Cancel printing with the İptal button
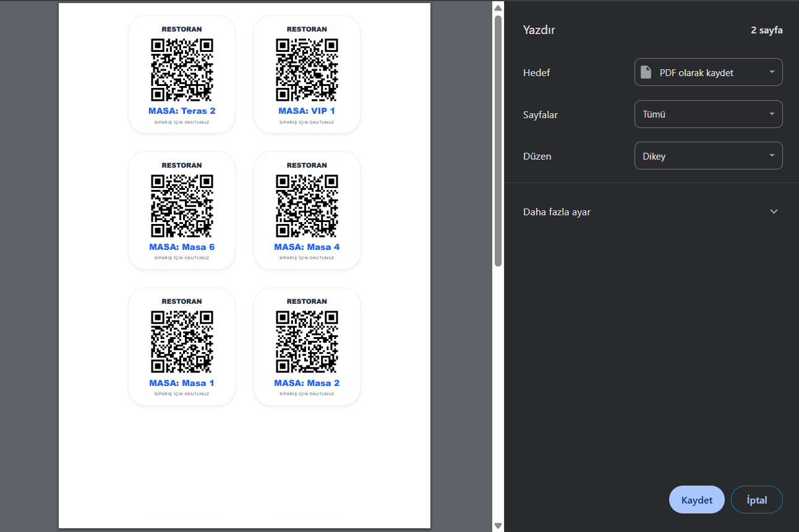The image size is (799, 532). coord(756,500)
